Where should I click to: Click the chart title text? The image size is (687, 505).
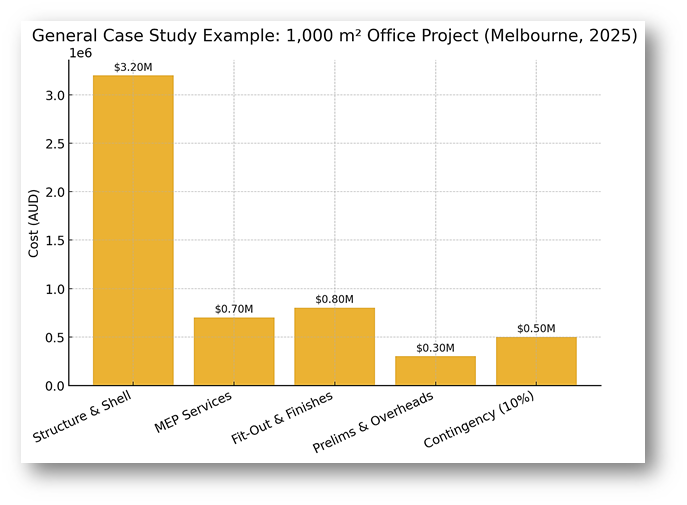(x=334, y=36)
